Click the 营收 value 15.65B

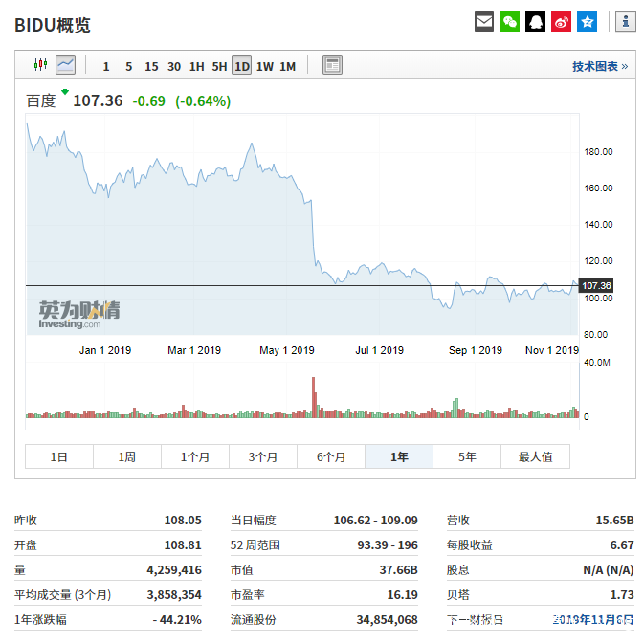tap(615, 520)
